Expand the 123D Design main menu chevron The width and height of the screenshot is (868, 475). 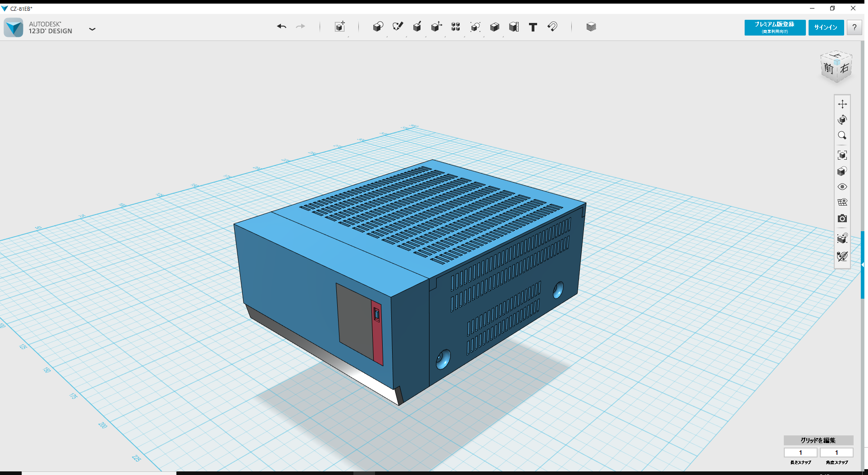pyautogui.click(x=92, y=29)
